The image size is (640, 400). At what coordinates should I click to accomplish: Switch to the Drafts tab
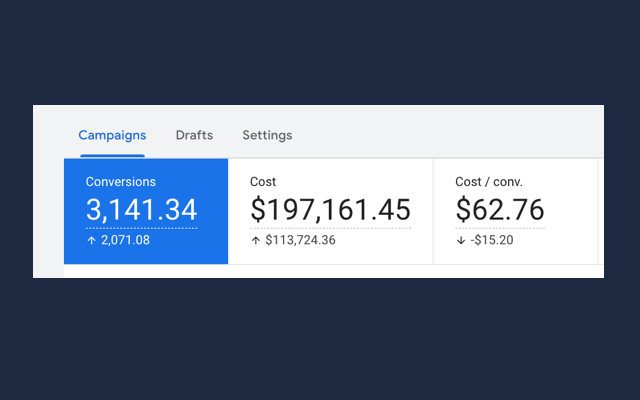pyautogui.click(x=194, y=135)
